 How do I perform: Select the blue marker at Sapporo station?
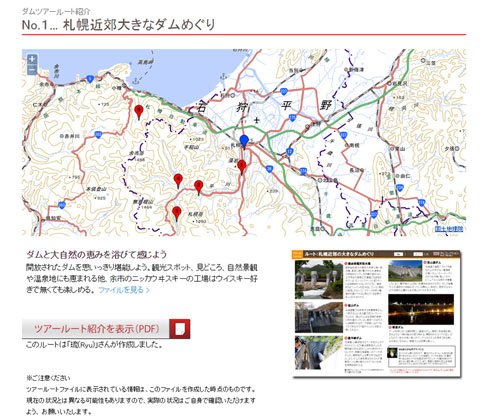[244, 142]
